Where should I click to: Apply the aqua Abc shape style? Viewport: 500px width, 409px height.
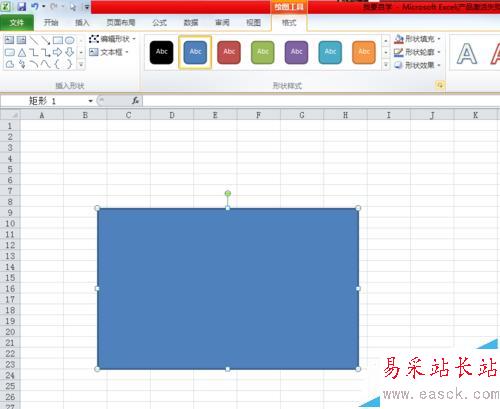(x=330, y=52)
